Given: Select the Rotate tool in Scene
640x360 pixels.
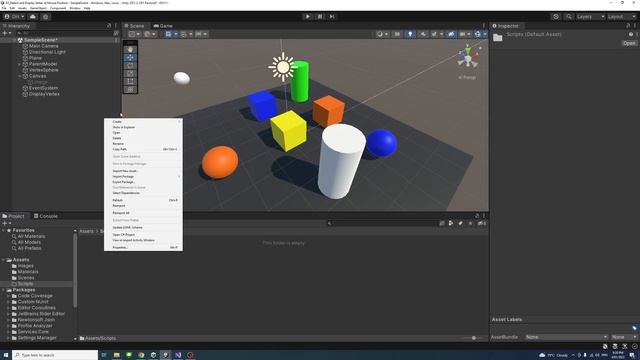Looking at the screenshot, I should [x=130, y=66].
